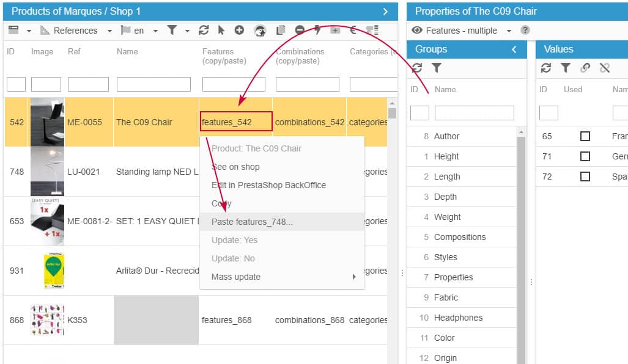628x364 pixels.
Task: Click the duplicate product icon in toolbar
Action: (281, 31)
